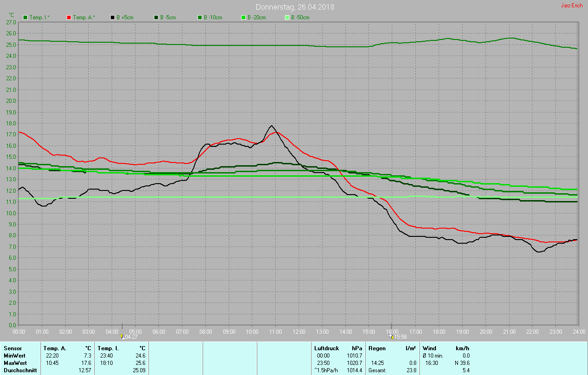Click the Temp. I.* legend color square
588x375 pixels.
point(25,17)
